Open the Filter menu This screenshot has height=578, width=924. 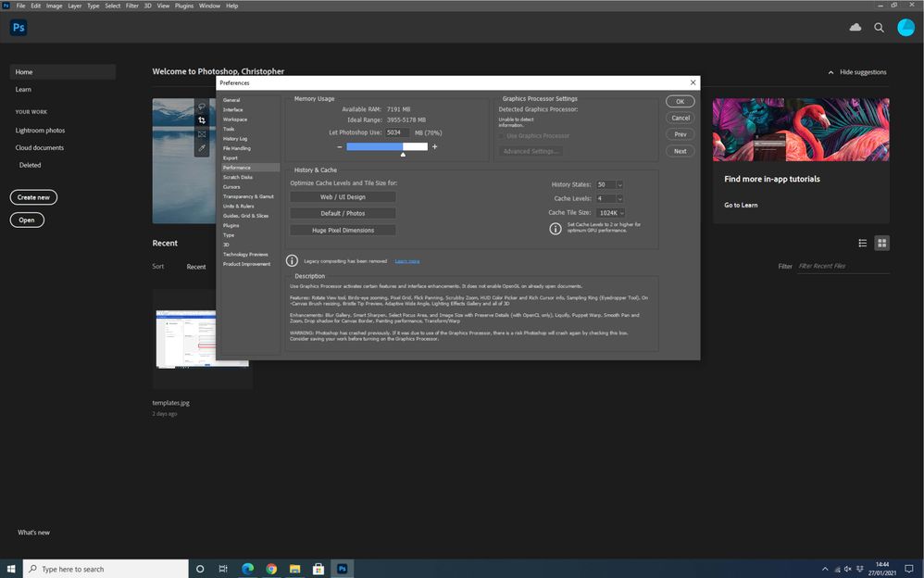131,6
